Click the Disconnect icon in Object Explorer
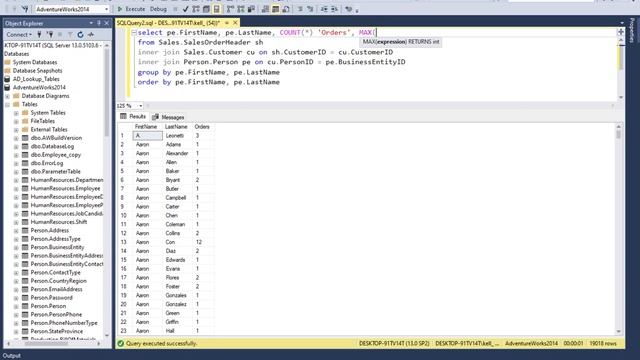This screenshot has width=640, height=360. point(50,35)
